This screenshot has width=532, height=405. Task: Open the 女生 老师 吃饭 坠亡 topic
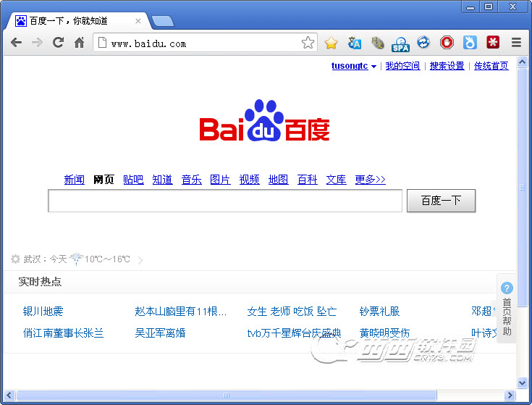click(x=292, y=311)
